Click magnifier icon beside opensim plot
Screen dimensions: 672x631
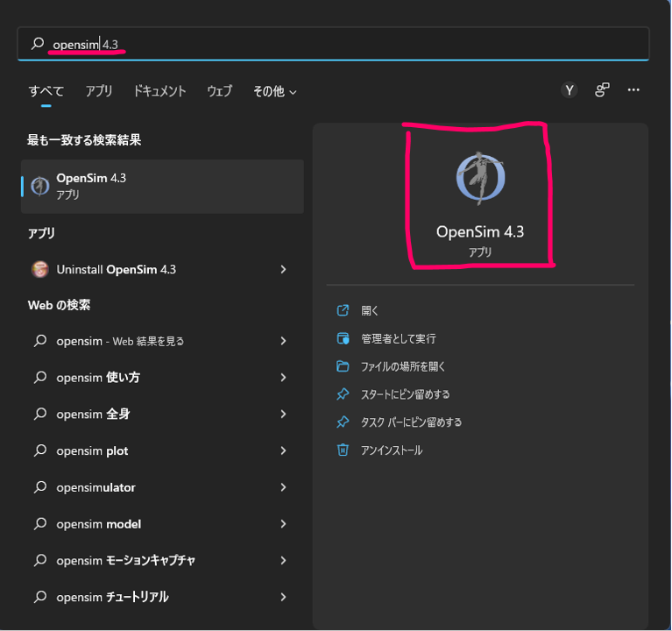coord(40,450)
